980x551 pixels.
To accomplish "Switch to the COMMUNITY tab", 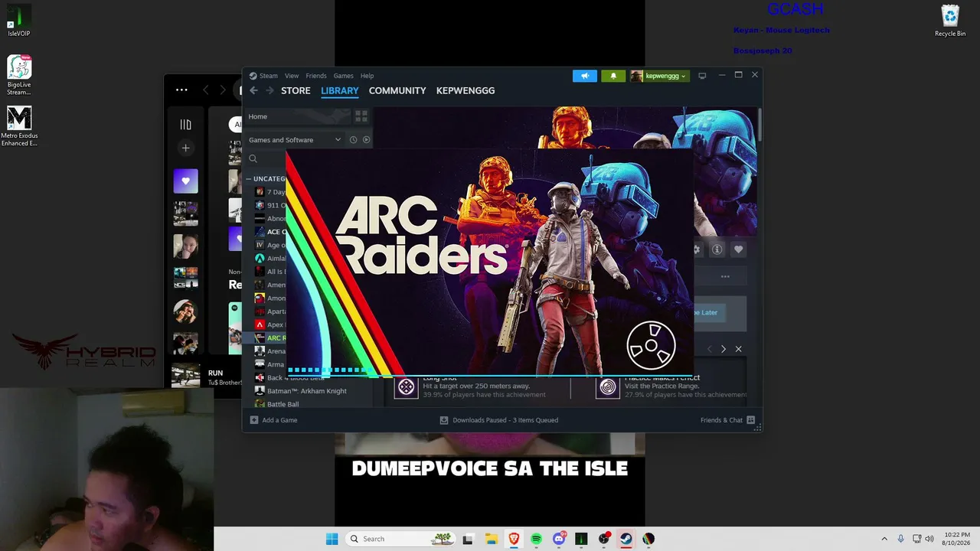I will 397,90.
